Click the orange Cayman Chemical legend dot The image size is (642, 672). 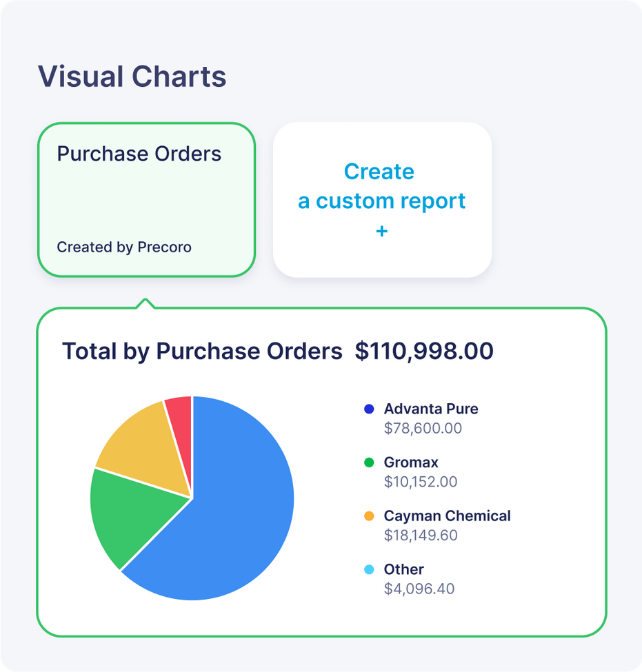(x=368, y=516)
